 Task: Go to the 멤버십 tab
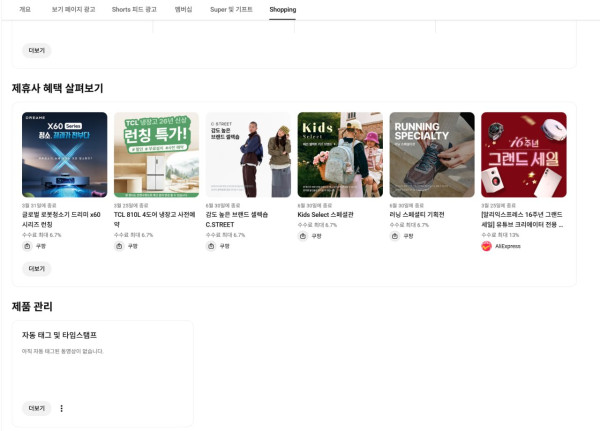(x=183, y=9)
